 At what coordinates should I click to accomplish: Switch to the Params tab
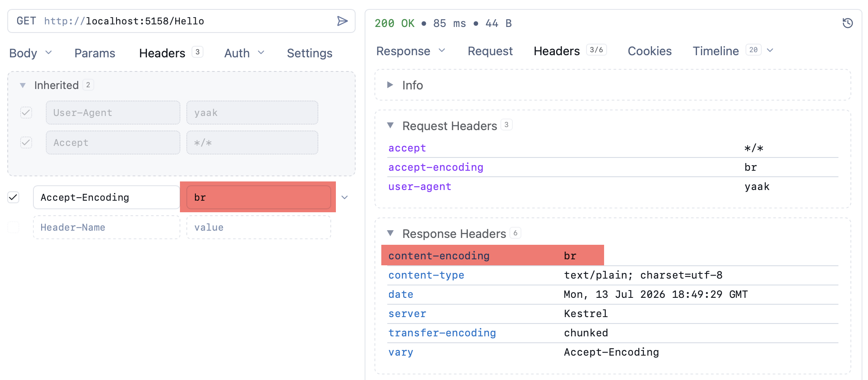tap(95, 53)
